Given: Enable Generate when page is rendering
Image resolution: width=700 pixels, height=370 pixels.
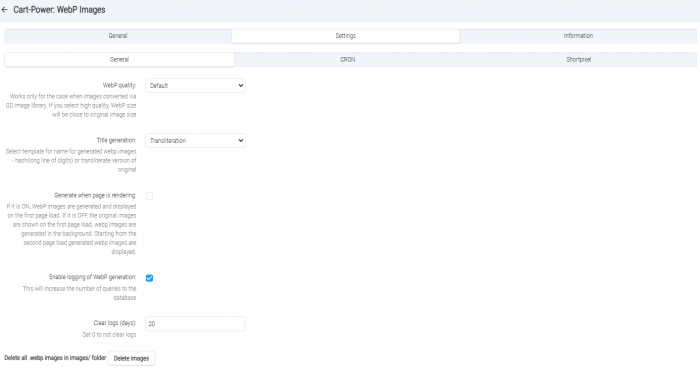Looking at the screenshot, I should (150, 196).
